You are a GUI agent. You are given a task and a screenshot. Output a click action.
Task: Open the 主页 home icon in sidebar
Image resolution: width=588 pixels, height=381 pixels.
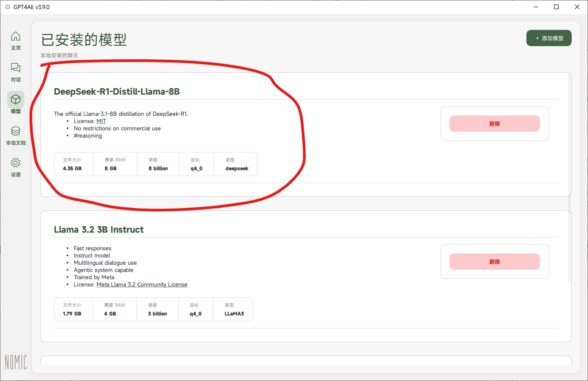click(x=15, y=36)
